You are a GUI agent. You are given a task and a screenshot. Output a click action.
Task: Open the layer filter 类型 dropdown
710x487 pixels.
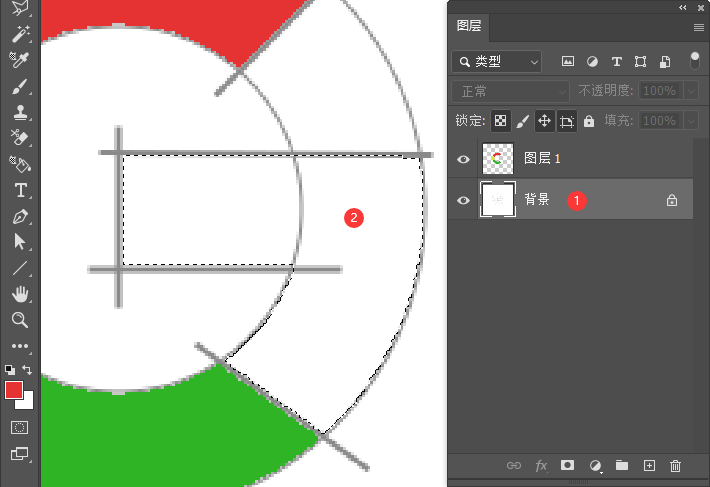click(x=496, y=62)
